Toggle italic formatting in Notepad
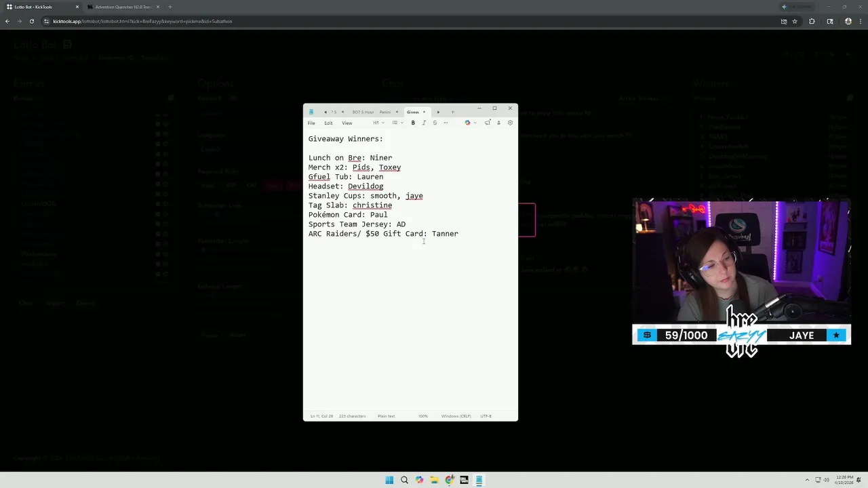 (424, 123)
